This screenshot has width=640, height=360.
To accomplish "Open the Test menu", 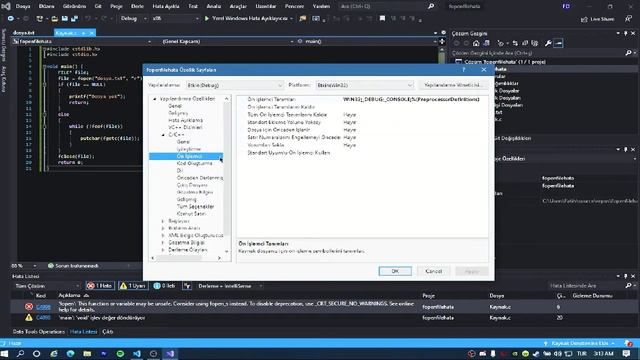I will (193, 6).
